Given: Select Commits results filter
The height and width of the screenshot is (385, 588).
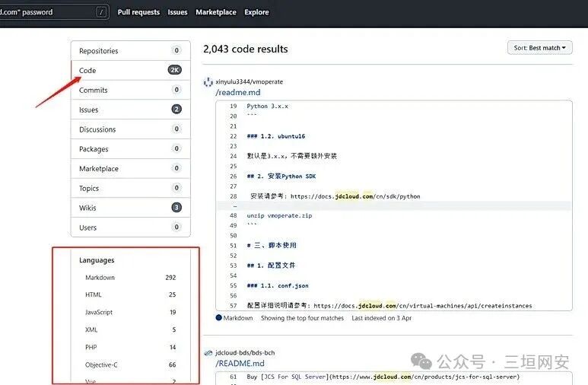Looking at the screenshot, I should (x=131, y=90).
